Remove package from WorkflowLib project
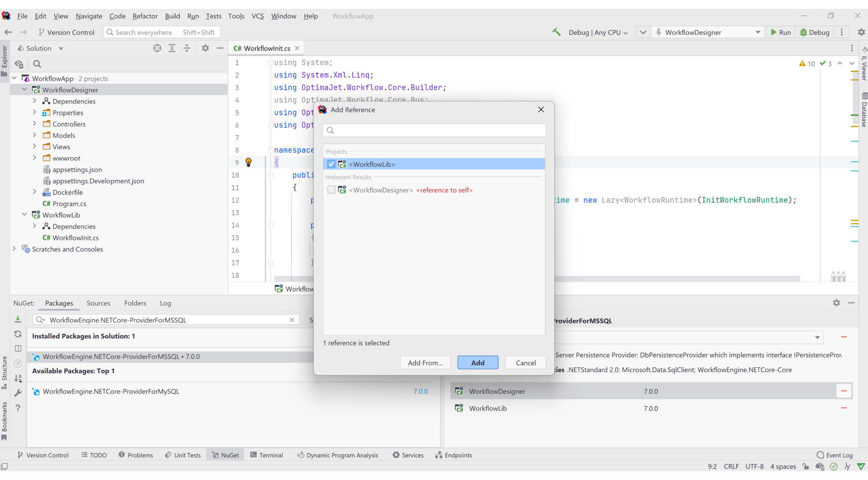 843,408
